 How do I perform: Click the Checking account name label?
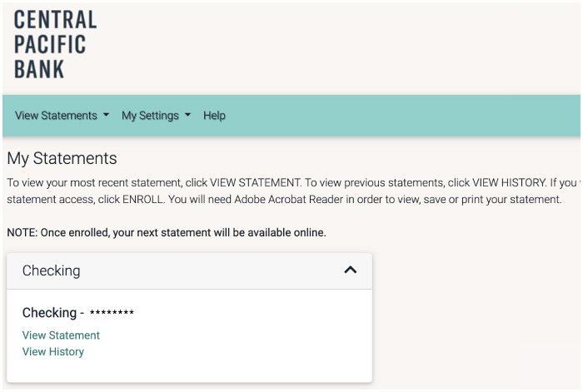tap(49, 313)
